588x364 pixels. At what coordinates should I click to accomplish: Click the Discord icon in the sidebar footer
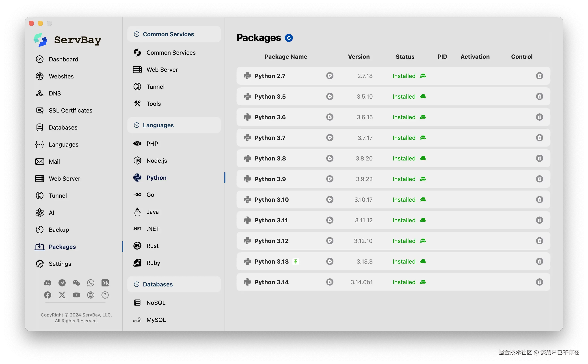tap(48, 283)
